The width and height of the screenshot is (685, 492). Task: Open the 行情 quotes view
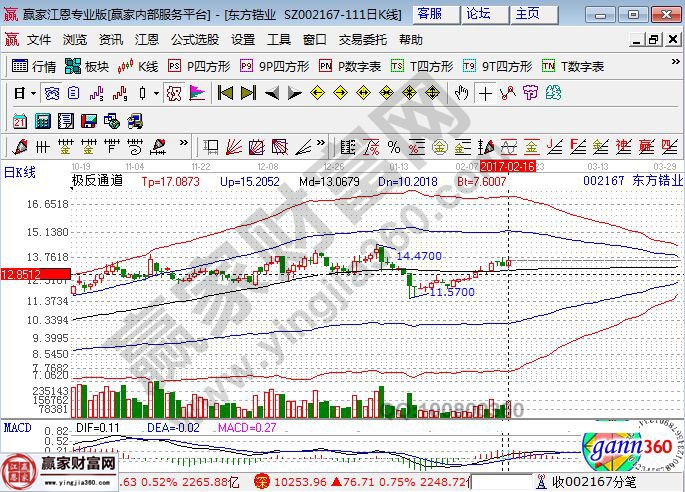34,66
